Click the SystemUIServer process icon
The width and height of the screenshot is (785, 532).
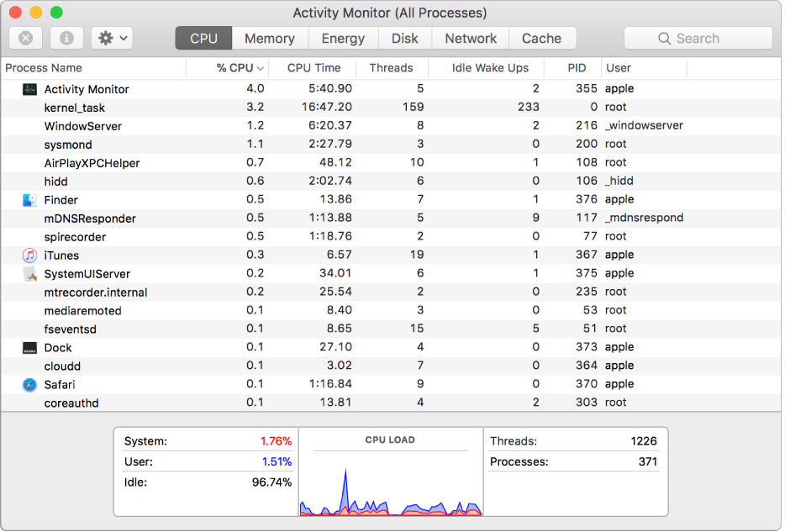[30, 274]
